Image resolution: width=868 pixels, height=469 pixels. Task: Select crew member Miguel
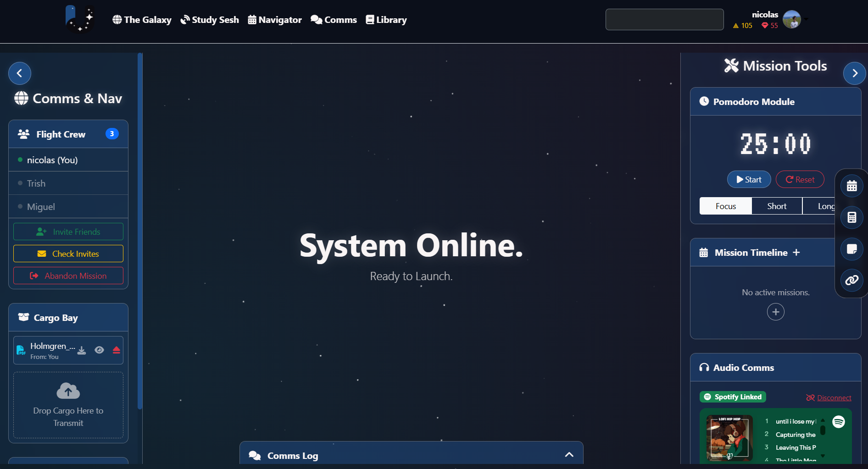point(68,207)
